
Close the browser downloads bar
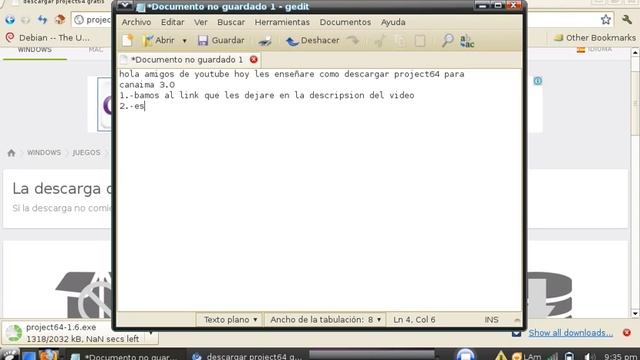[627, 333]
